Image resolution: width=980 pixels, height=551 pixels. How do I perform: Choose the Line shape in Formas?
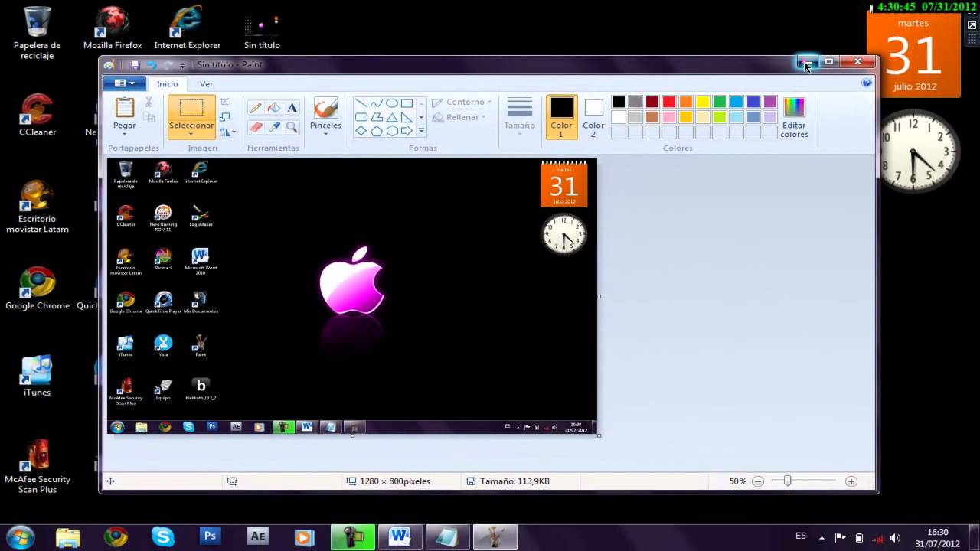pyautogui.click(x=361, y=103)
